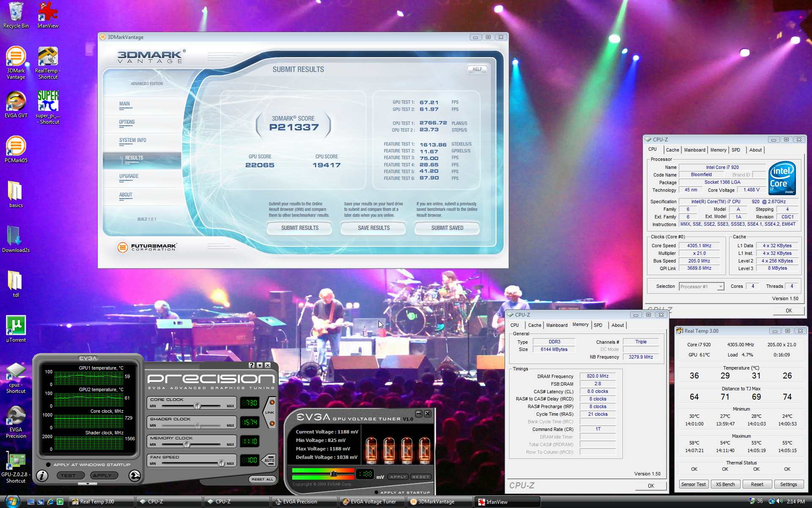This screenshot has height=508, width=812.
Task: Expand the Precision monitor panel bottom arrow
Action: coord(88,483)
